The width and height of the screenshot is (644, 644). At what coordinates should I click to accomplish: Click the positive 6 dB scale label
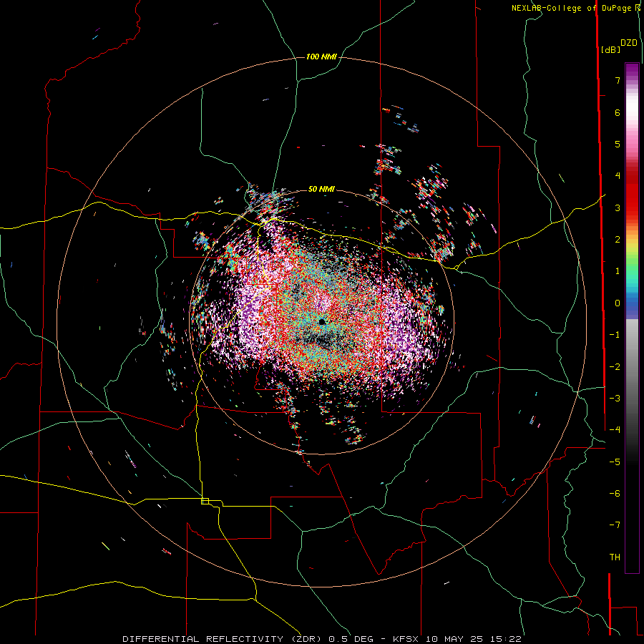618,112
